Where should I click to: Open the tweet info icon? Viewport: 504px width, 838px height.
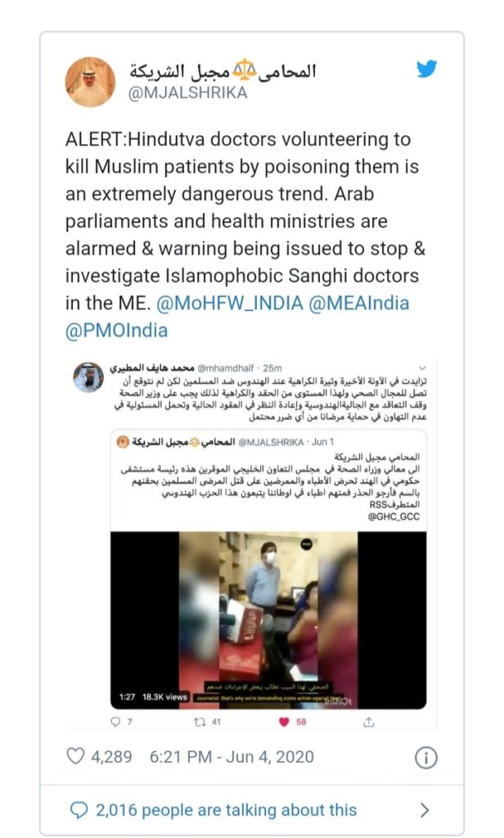(426, 757)
